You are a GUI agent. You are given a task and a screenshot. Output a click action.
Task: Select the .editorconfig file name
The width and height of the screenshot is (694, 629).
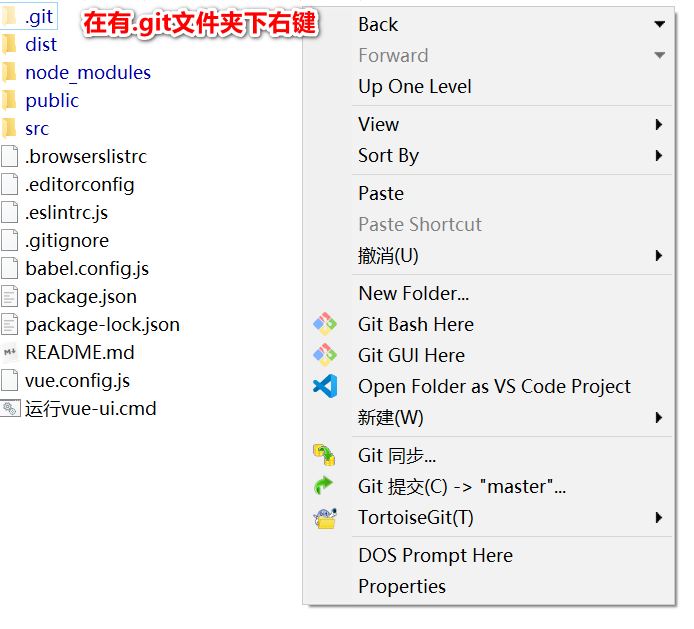click(80, 185)
